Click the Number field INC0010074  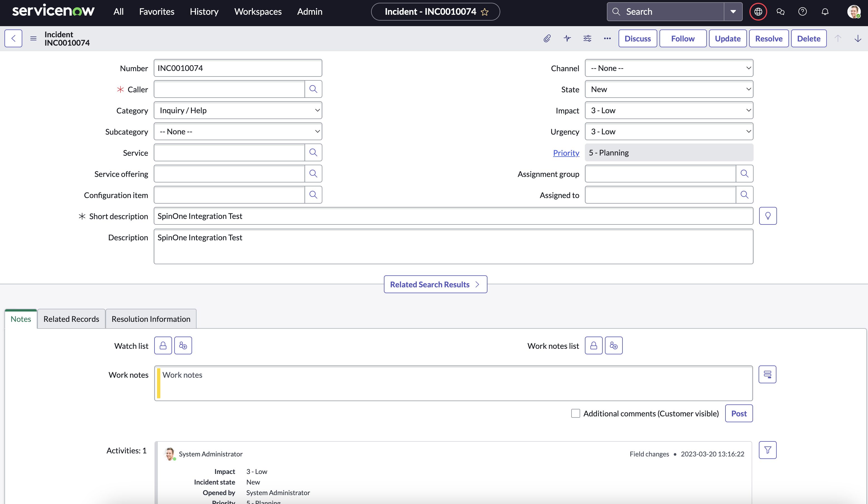pyautogui.click(x=238, y=68)
